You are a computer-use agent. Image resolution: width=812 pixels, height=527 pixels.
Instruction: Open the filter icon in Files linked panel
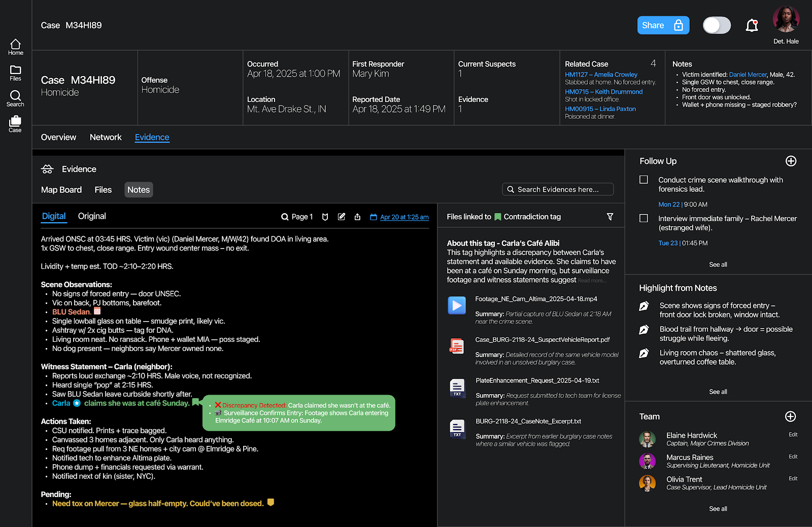(x=610, y=217)
